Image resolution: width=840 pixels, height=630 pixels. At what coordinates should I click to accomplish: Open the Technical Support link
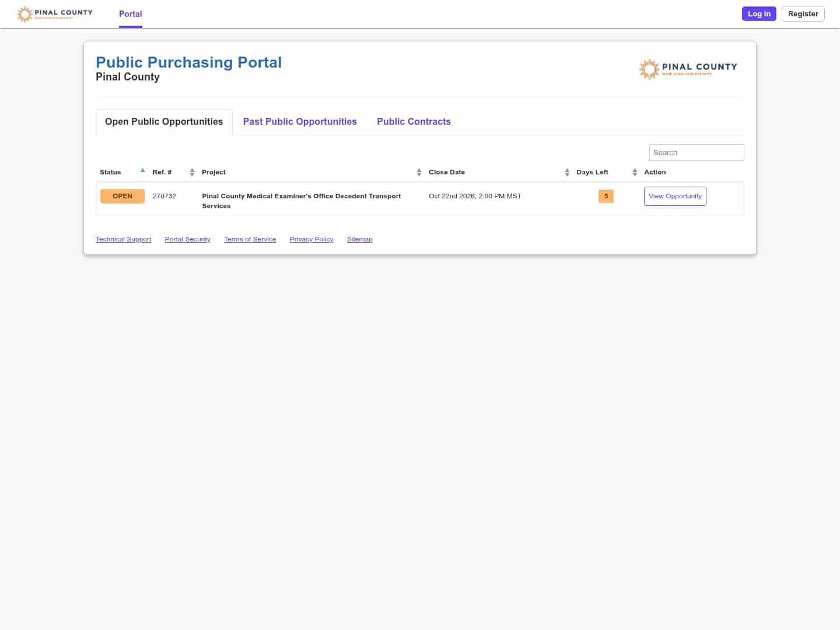click(x=123, y=239)
